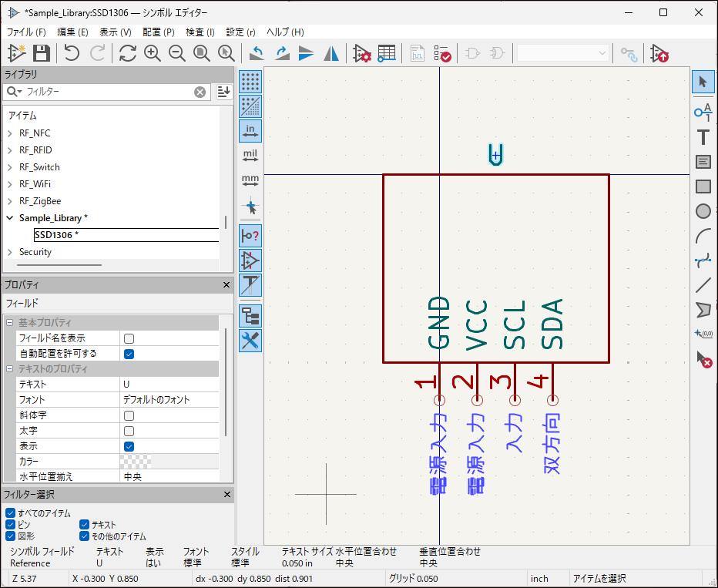Click the Save icon in toolbar
The width and height of the screenshot is (718, 588).
[42, 53]
